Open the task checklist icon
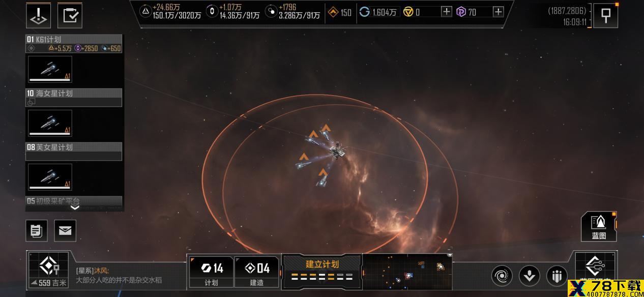 pyautogui.click(x=70, y=15)
